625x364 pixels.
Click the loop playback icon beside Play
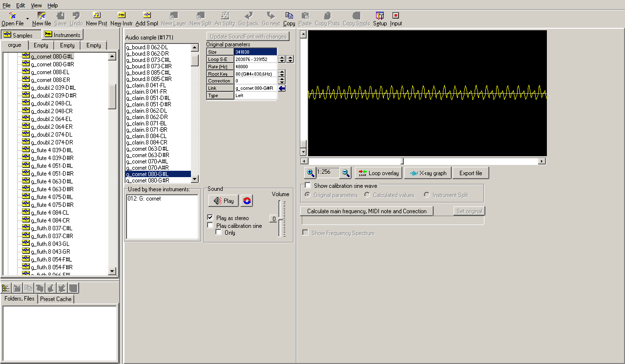click(247, 201)
